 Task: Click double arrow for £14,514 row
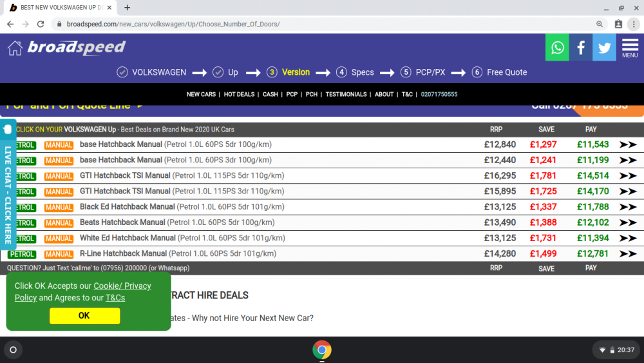[628, 176]
